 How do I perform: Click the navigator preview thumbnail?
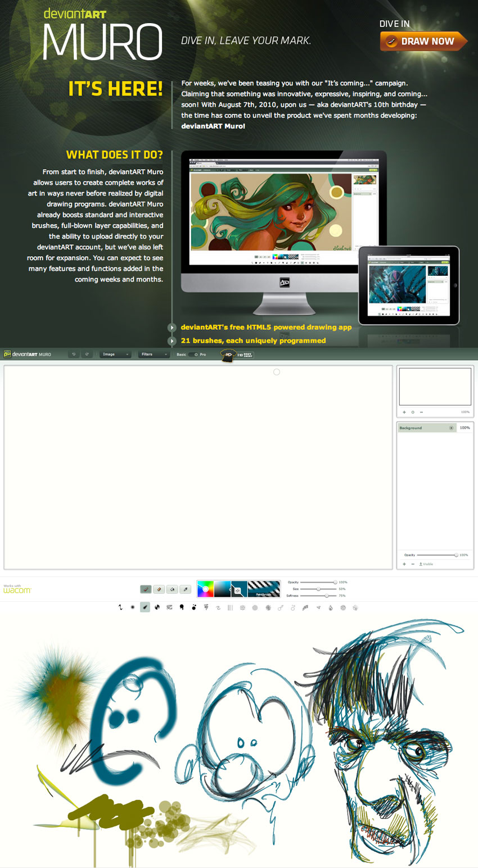tap(435, 387)
